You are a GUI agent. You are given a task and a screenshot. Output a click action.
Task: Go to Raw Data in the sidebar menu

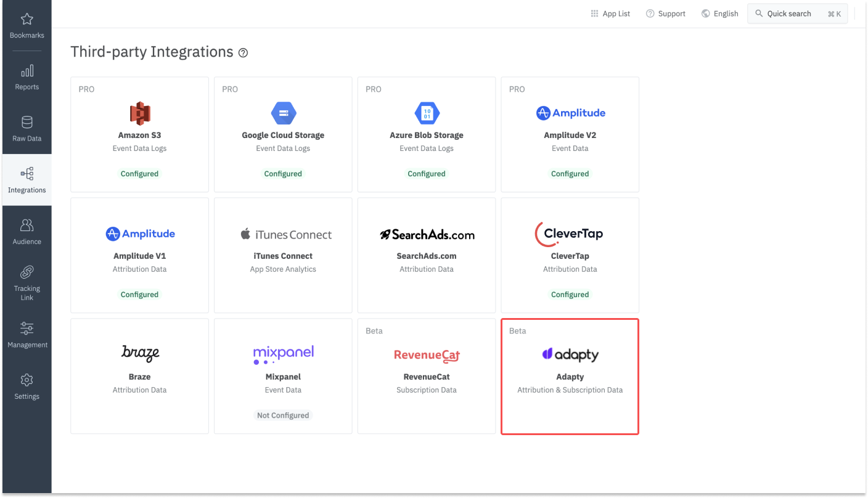[27, 128]
